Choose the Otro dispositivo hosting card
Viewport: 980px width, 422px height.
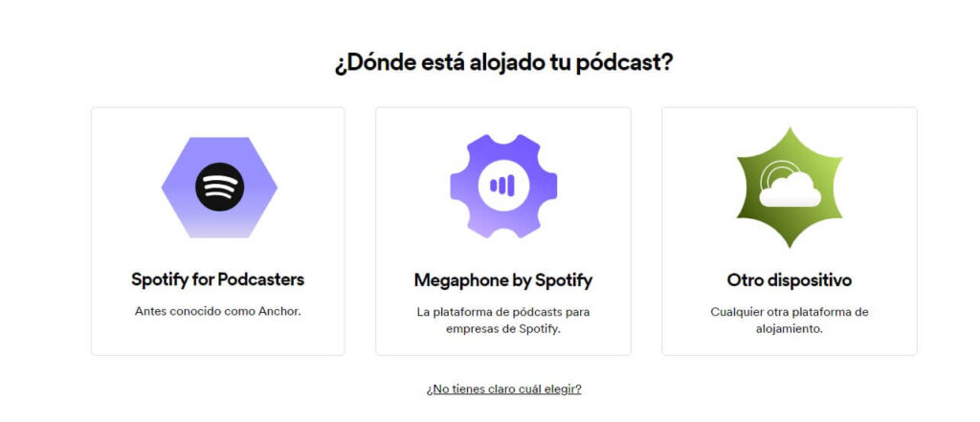790,232
